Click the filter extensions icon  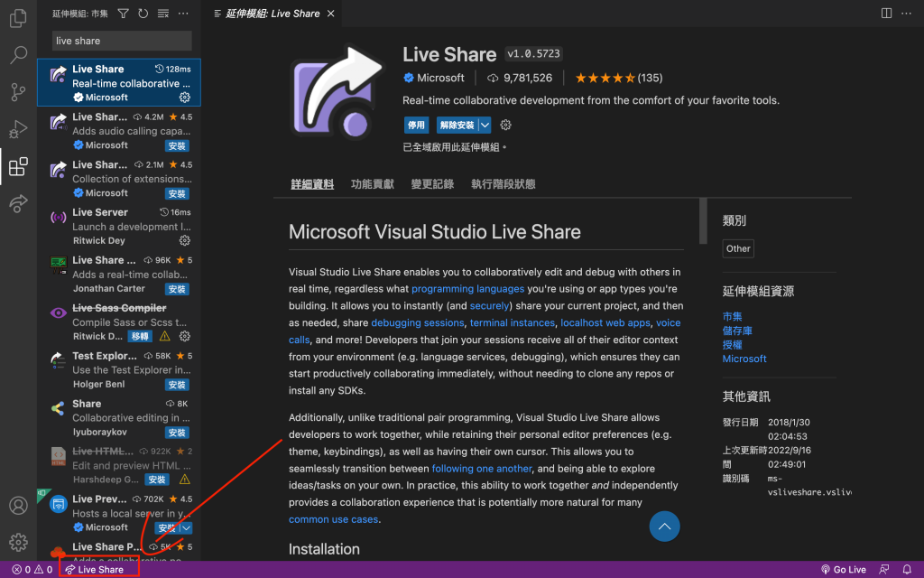123,13
